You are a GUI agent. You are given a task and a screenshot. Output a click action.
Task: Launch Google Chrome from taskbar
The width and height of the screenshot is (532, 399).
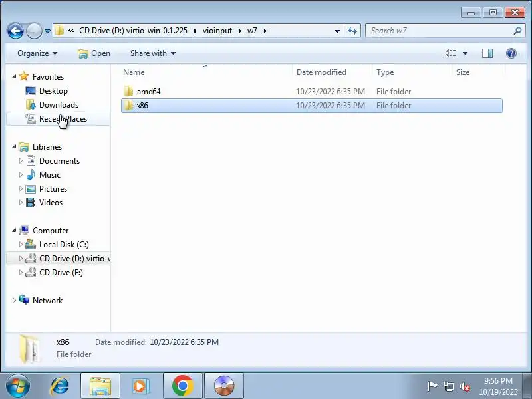pos(182,386)
